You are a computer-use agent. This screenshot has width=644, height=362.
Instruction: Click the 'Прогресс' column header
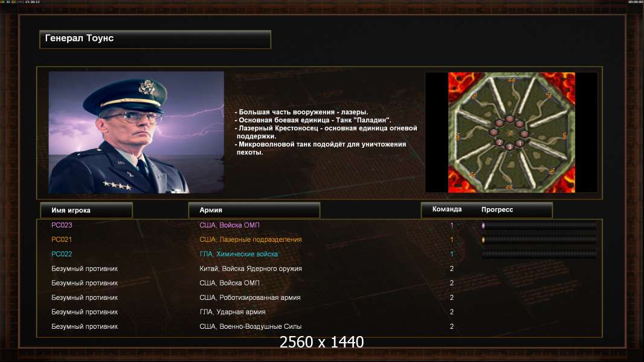[497, 209]
